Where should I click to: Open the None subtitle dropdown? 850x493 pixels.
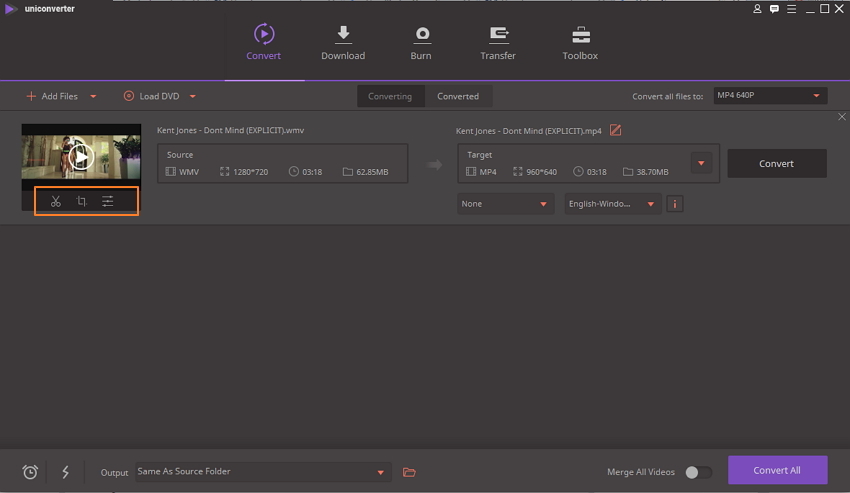tap(505, 204)
